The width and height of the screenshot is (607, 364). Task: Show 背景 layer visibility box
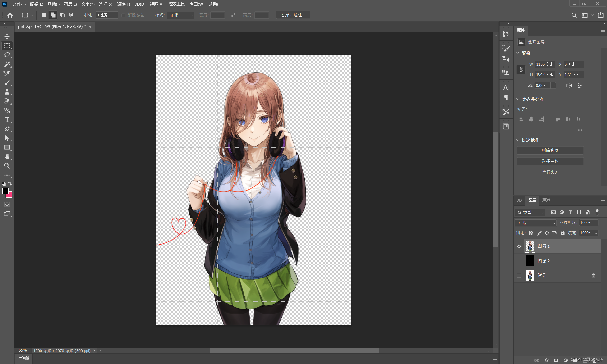[x=519, y=275]
